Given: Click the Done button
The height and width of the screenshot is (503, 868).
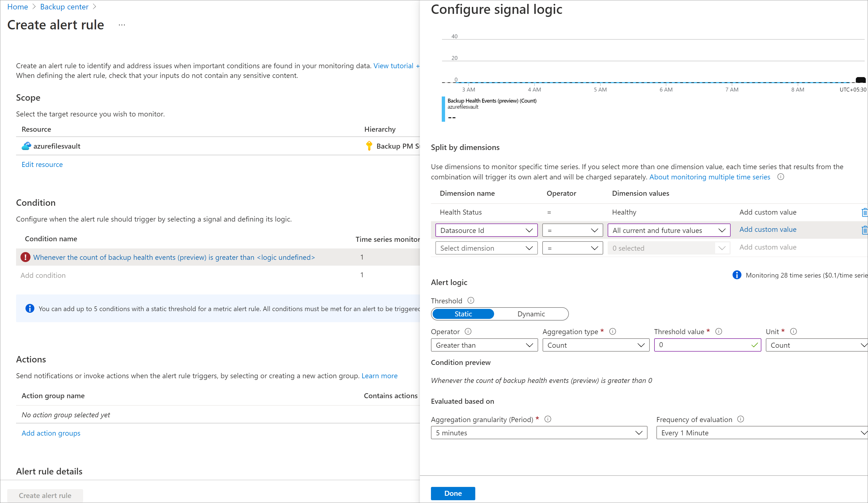Looking at the screenshot, I should pyautogui.click(x=453, y=493).
